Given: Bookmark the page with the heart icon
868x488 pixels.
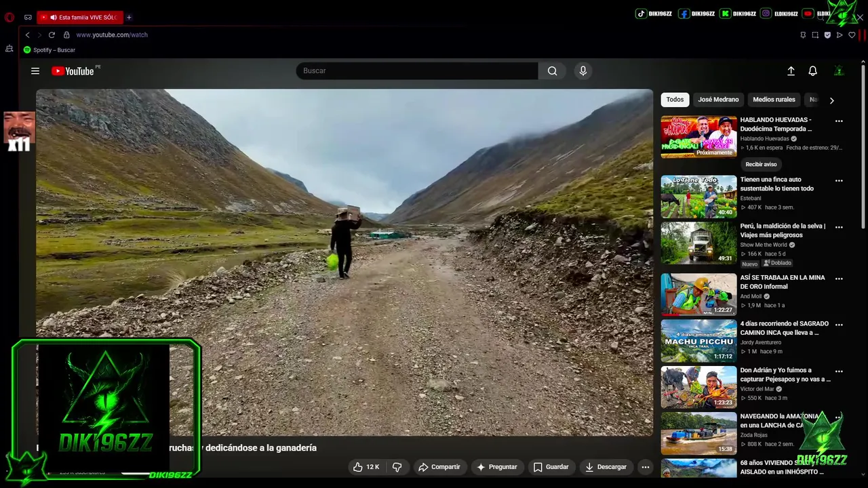Looking at the screenshot, I should click(x=852, y=35).
